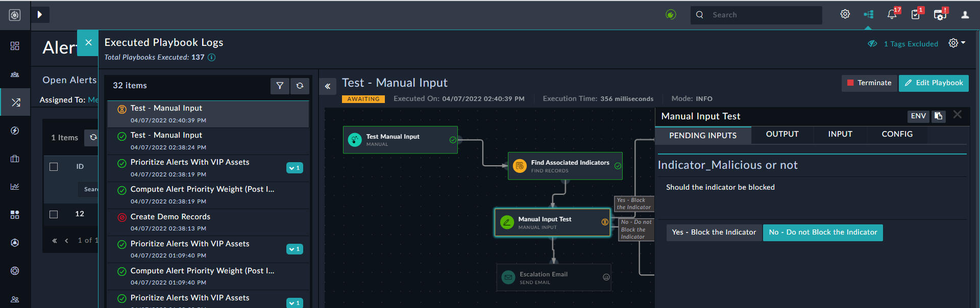Click the Terminate button

click(869, 83)
